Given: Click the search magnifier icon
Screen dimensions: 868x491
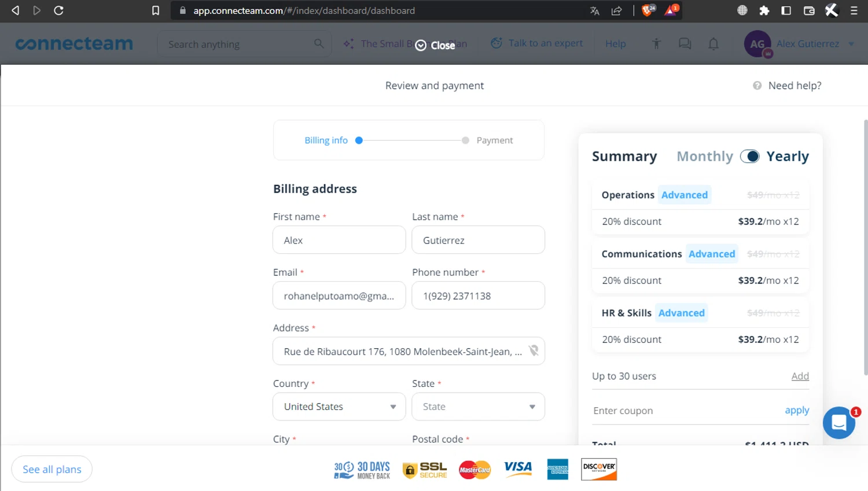Looking at the screenshot, I should point(319,43).
